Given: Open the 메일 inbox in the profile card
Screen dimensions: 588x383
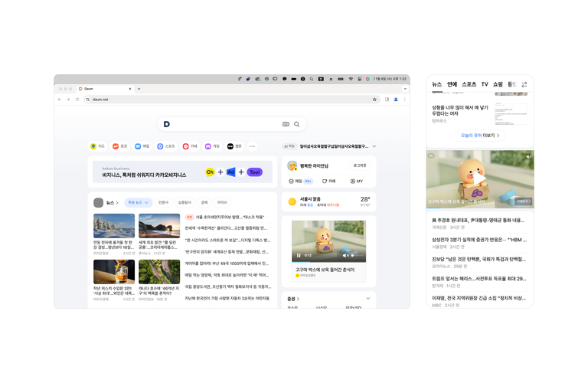Looking at the screenshot, I should pyautogui.click(x=300, y=182).
